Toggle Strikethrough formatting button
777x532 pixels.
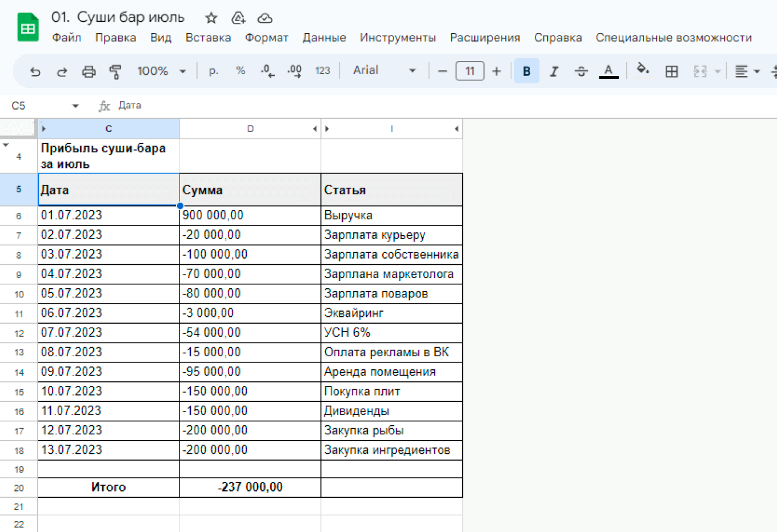[581, 71]
